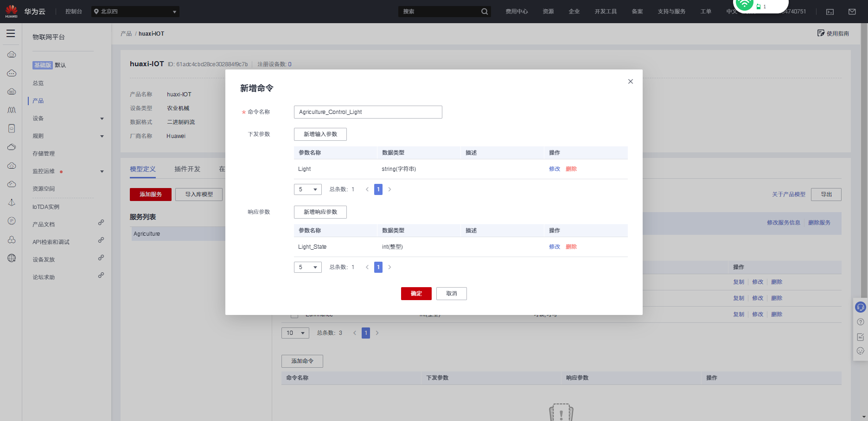Expand the 监控运维 sidebar menu
Image resolution: width=868 pixels, height=421 pixels.
[x=102, y=171]
